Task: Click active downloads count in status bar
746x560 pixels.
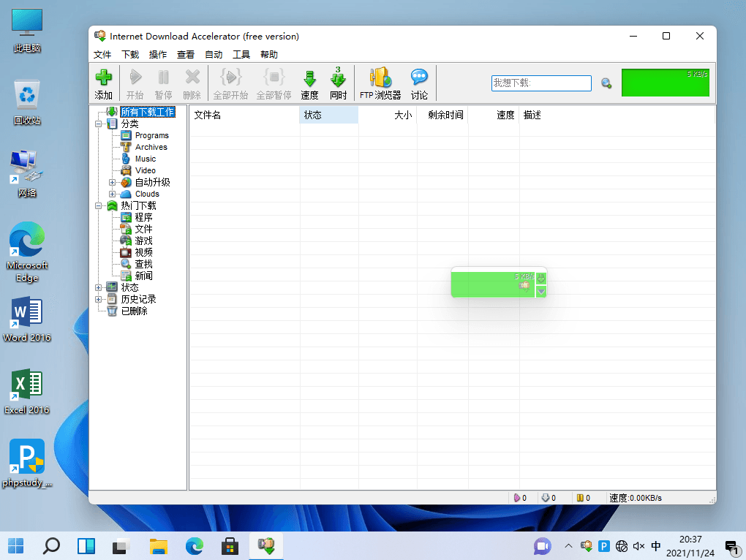Action: click(x=520, y=498)
